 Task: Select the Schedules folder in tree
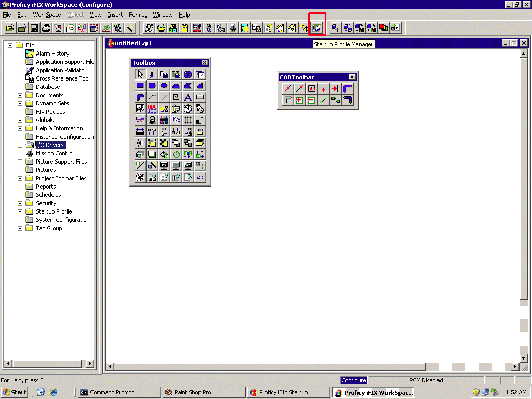pyautogui.click(x=48, y=195)
